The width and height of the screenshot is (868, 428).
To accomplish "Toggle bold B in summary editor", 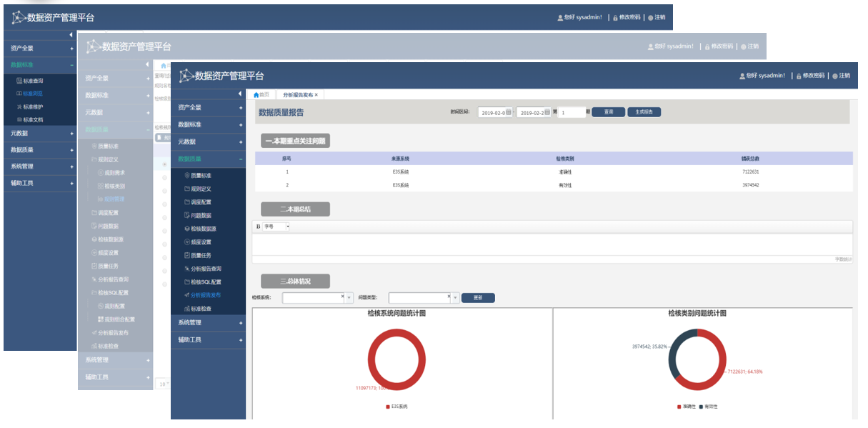I will point(258,227).
